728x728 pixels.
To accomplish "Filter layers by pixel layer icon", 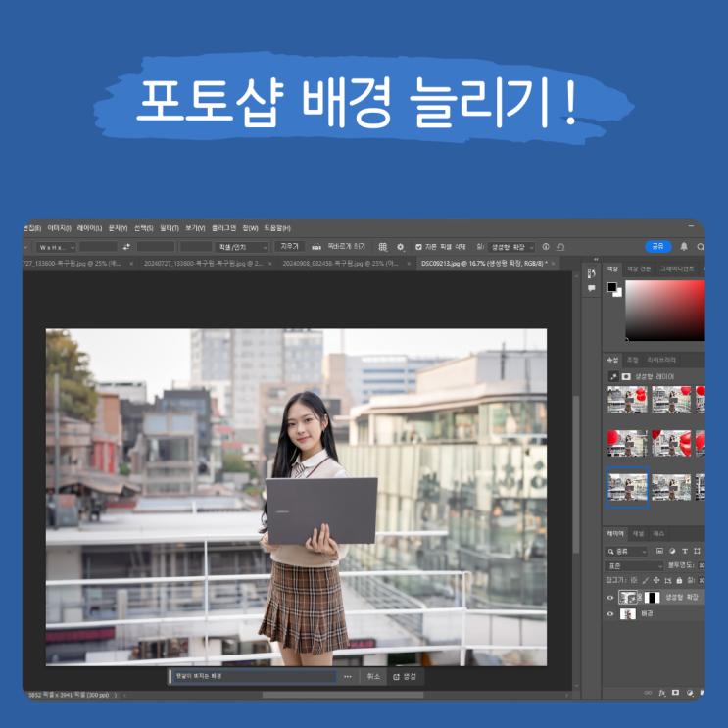I will (x=659, y=551).
